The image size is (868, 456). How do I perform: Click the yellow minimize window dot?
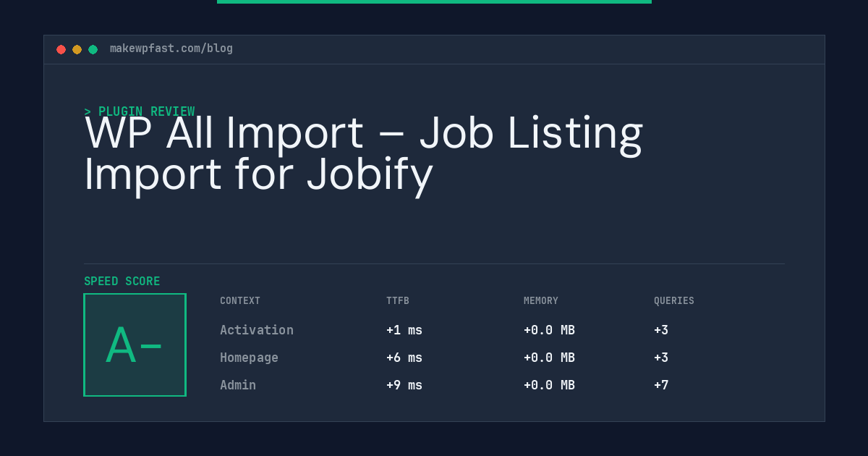tap(77, 49)
